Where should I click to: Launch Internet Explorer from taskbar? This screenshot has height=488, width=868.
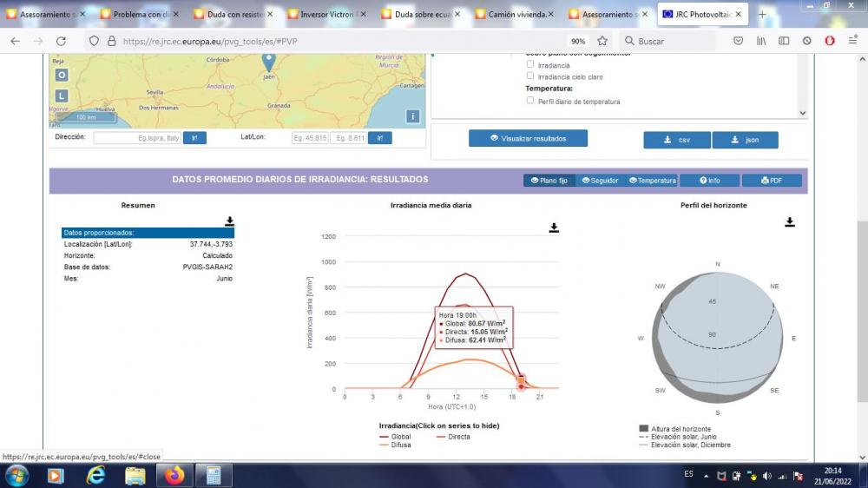(x=95, y=475)
